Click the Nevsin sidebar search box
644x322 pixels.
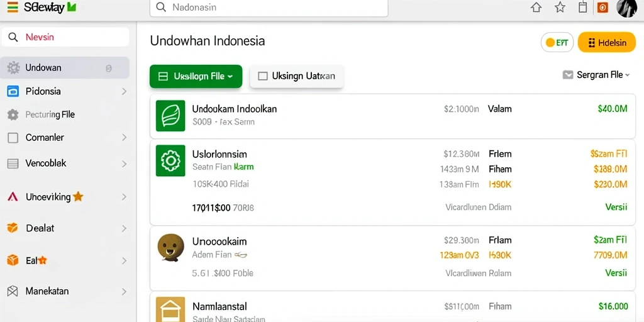click(65, 37)
